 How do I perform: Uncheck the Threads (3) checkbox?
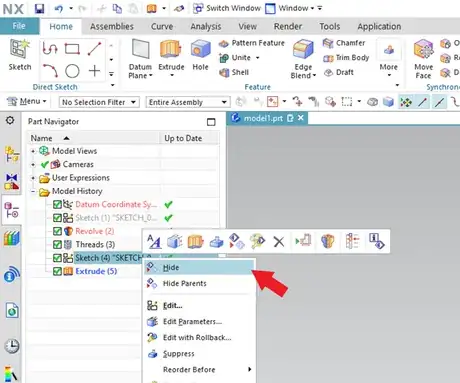coord(57,244)
